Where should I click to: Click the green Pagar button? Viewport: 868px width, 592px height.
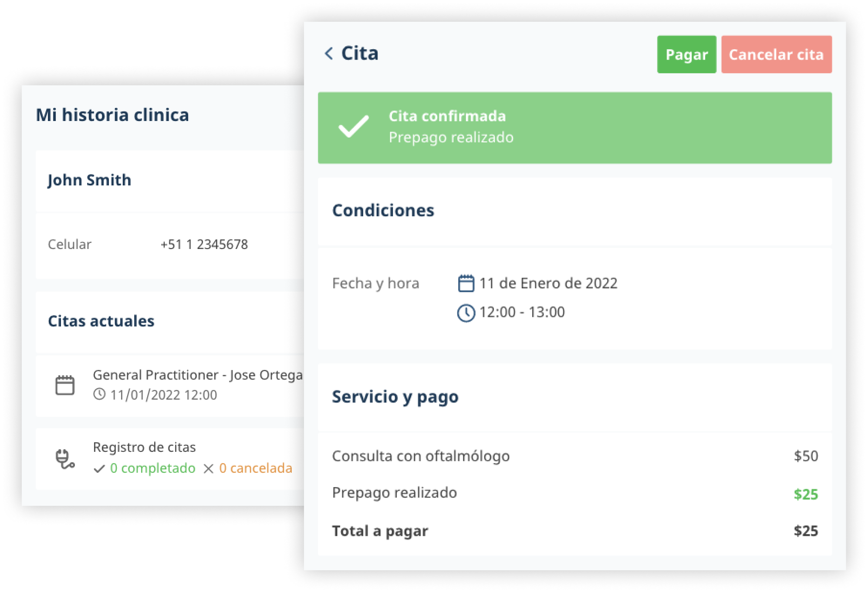[x=686, y=54]
